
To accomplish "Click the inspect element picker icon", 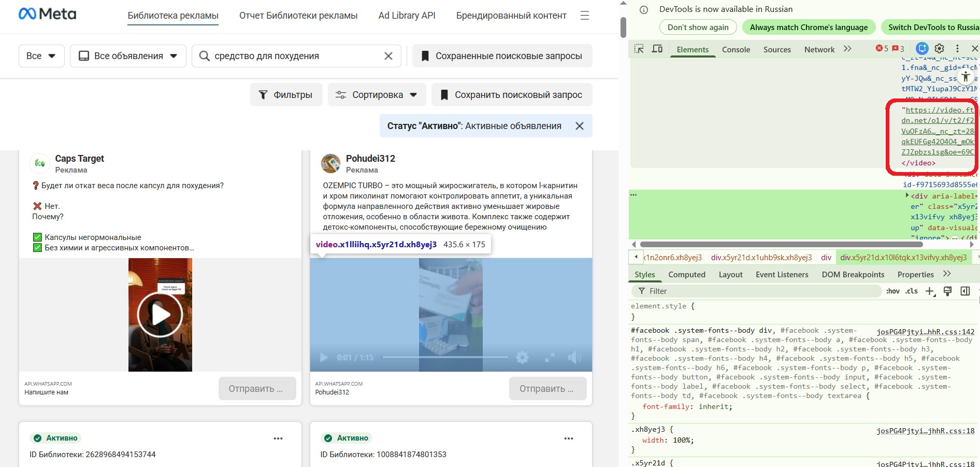I will point(639,49).
